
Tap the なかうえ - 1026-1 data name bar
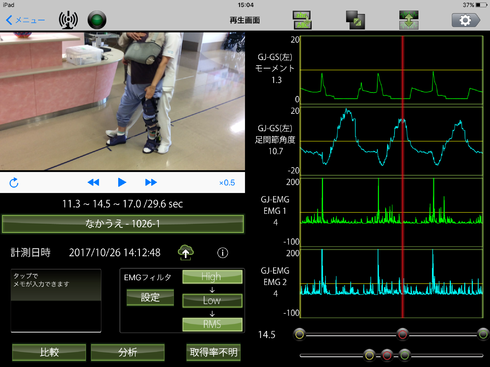(123, 224)
